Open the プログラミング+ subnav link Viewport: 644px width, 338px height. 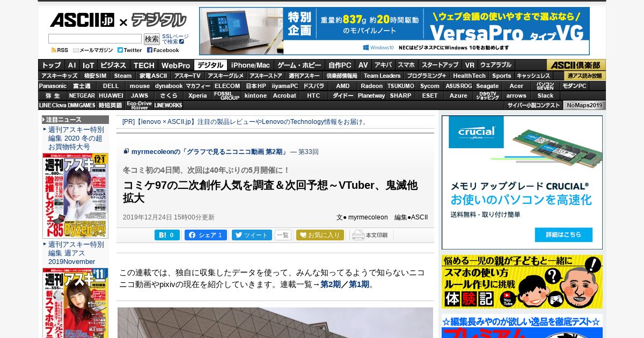[x=426, y=76]
